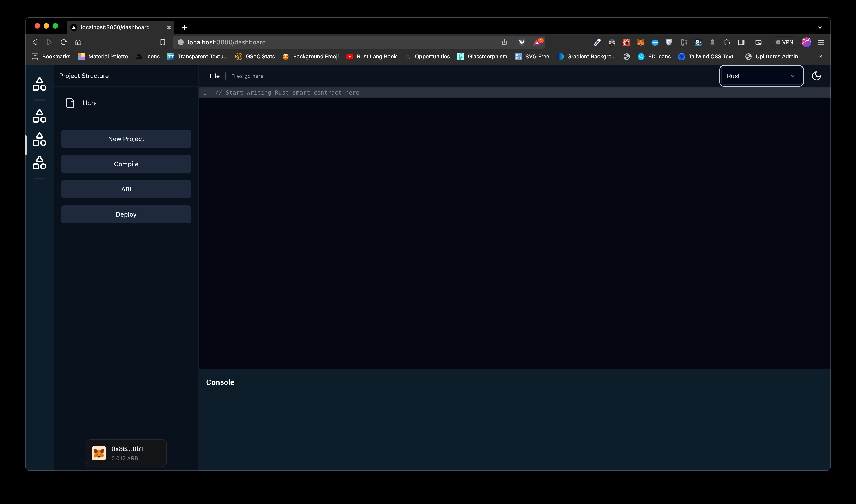The width and height of the screenshot is (856, 504).
Task: Toggle dark mode with the moon icon
Action: point(816,76)
